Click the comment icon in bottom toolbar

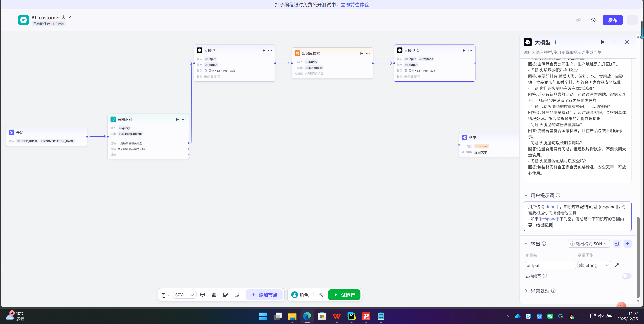point(203,295)
